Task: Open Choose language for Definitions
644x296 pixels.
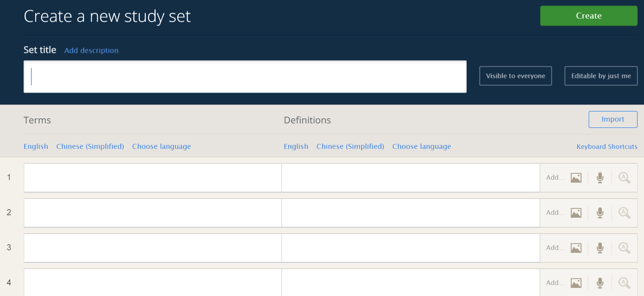Action: (x=421, y=146)
